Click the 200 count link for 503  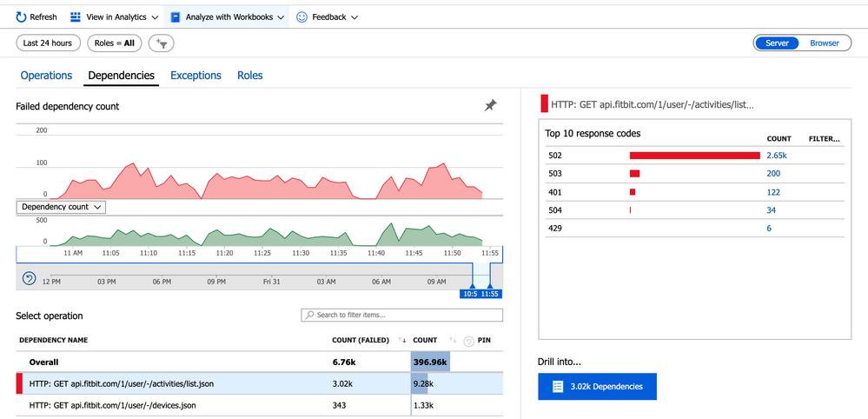[773, 174]
